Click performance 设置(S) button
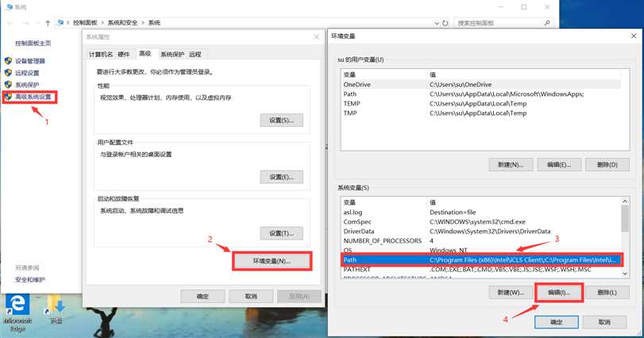Screen dimensions: 644x338 pos(282,120)
